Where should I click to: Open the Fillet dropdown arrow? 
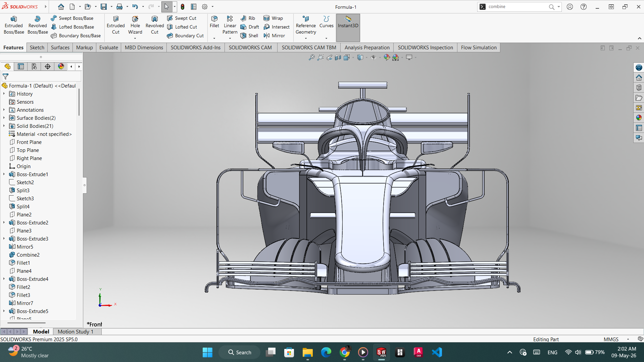214,38
